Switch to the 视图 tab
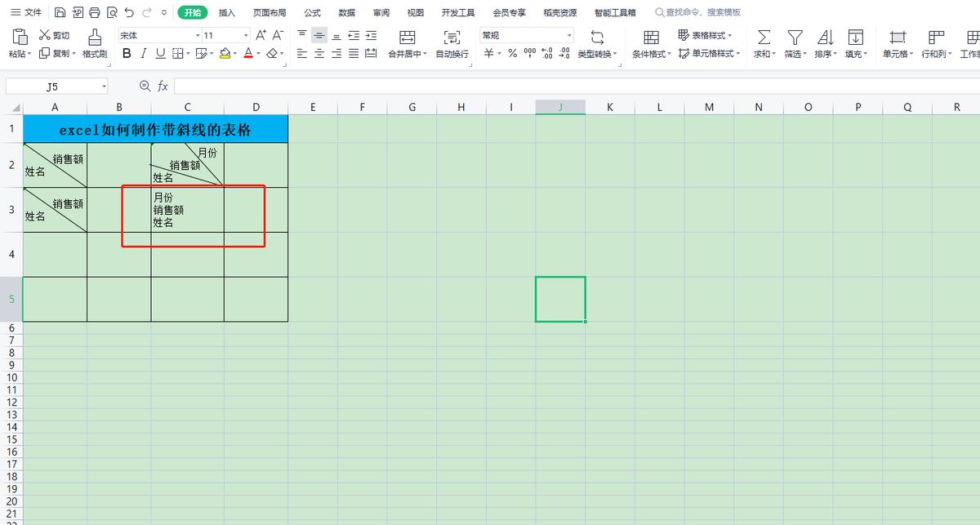The width and height of the screenshot is (980, 525). tap(416, 13)
